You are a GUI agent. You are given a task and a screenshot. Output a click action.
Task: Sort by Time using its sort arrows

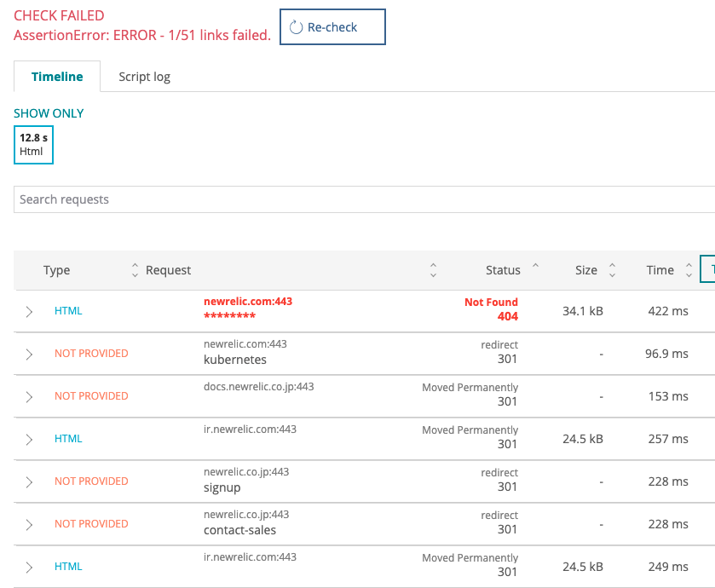689,270
